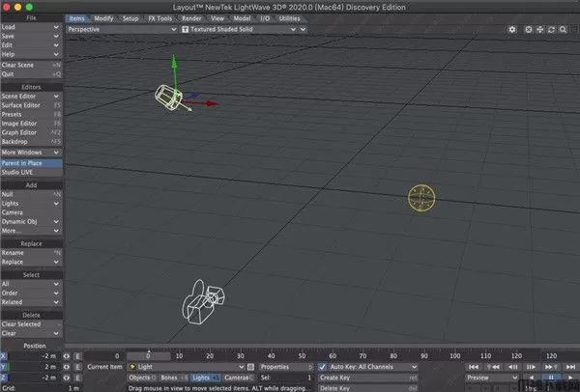
Task: Toggle the Auto Key checkbox
Action: [322, 367]
